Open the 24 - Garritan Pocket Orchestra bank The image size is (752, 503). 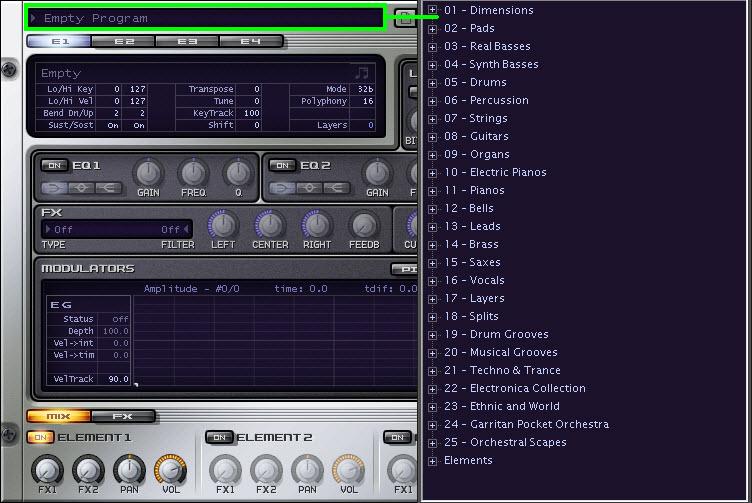[x=526, y=424]
